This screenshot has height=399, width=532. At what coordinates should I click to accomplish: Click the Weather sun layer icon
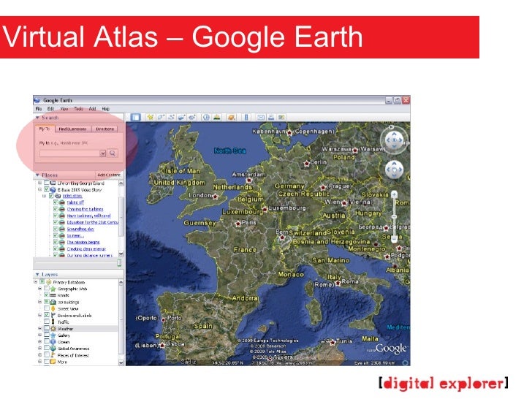coord(53,328)
